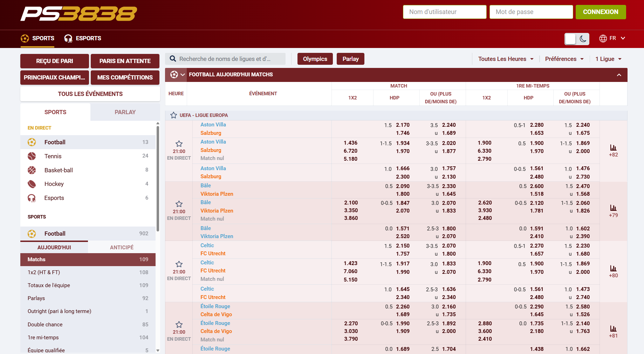
Task: Open +79 more markets for Bâle match
Action: [x=613, y=211]
